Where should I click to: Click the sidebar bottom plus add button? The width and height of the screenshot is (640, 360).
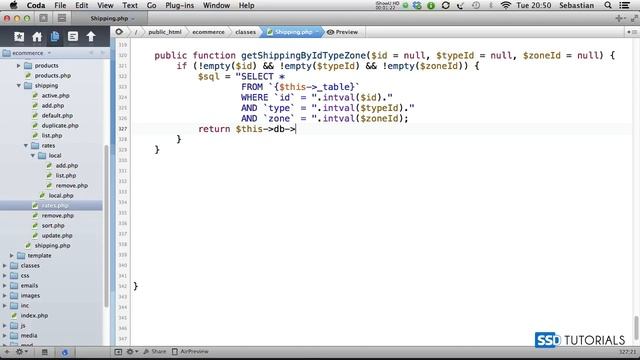(7, 352)
